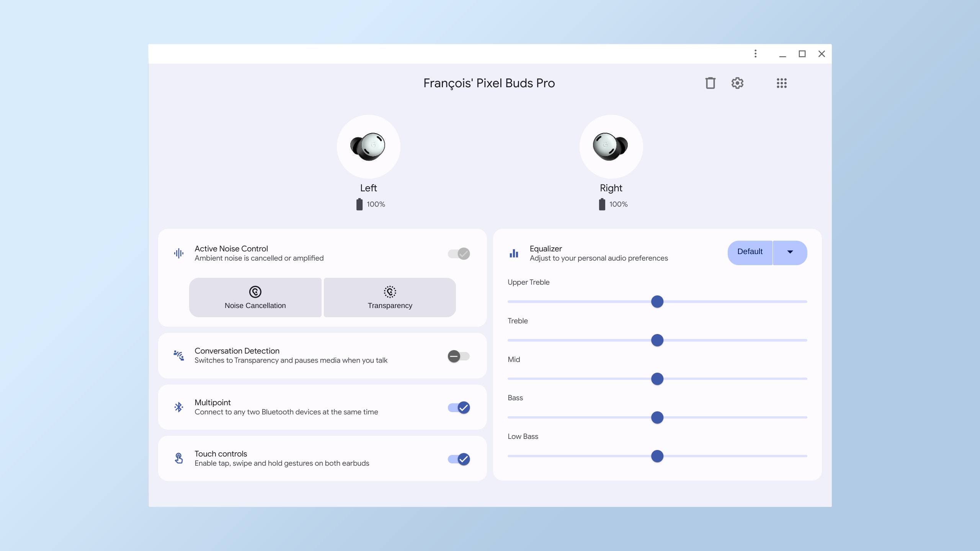The image size is (980, 551).
Task: Disable Multipoint Bluetooth connection toggle
Action: pyautogui.click(x=458, y=407)
